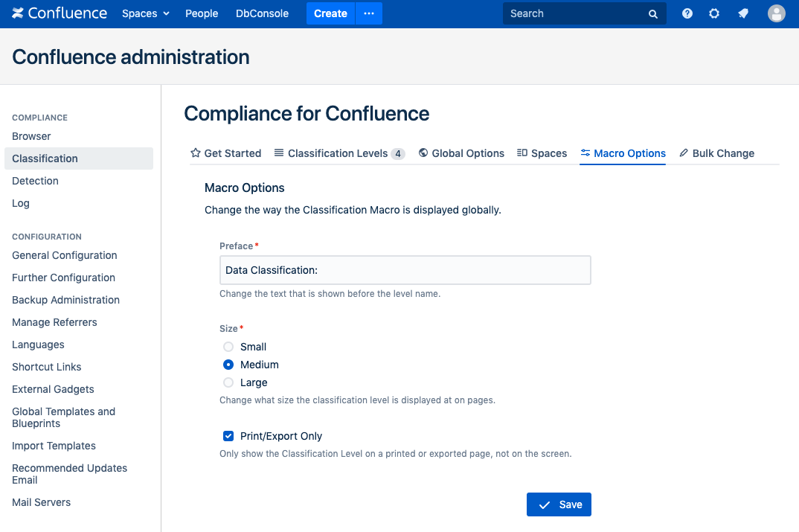Click the star icon on Get Started

[x=196, y=153]
